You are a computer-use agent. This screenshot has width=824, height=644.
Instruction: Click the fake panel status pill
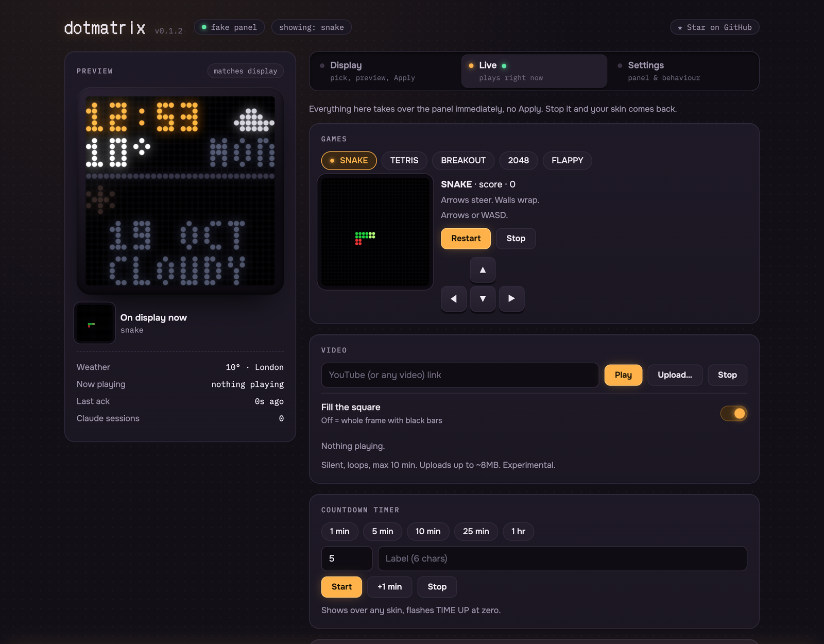(229, 27)
